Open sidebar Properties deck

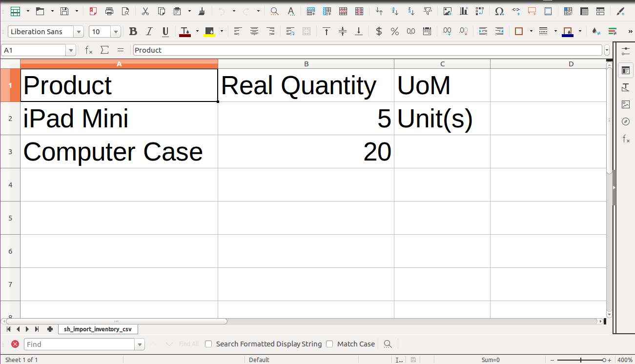[626, 71]
